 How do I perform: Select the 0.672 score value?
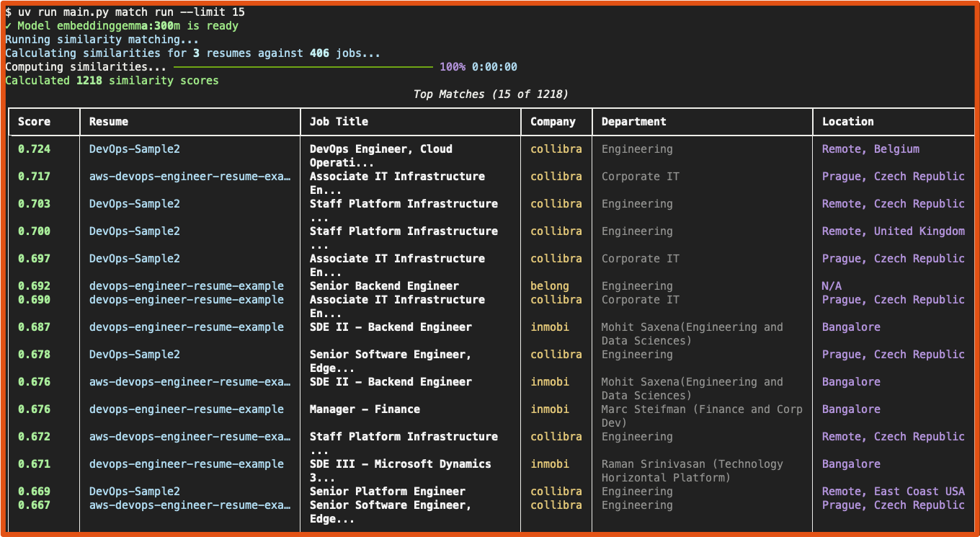34,437
